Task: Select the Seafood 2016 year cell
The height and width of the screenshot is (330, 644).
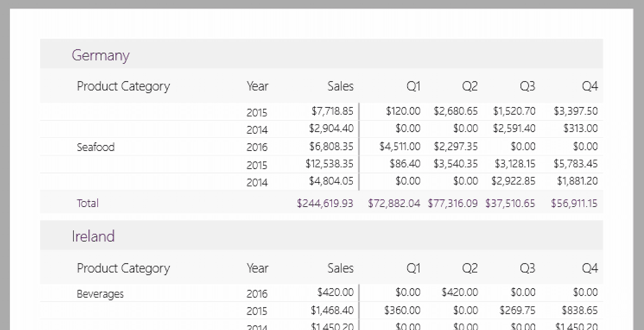Action: [x=256, y=147]
